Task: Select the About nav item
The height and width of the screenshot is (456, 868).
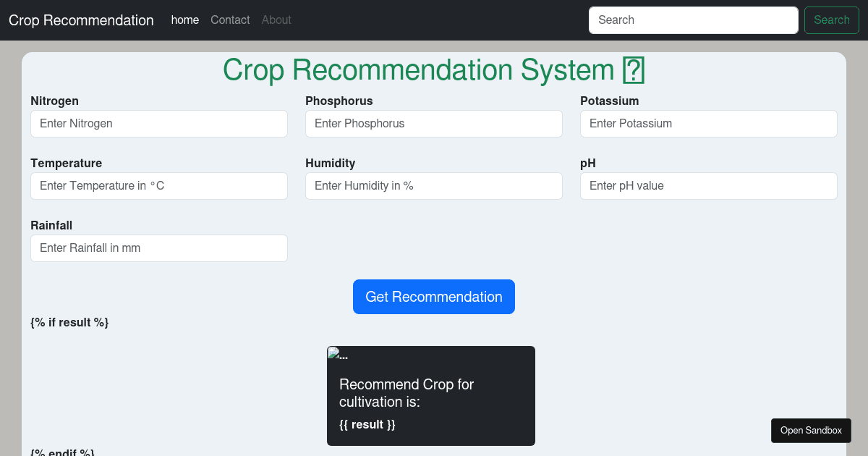Action: (x=276, y=20)
